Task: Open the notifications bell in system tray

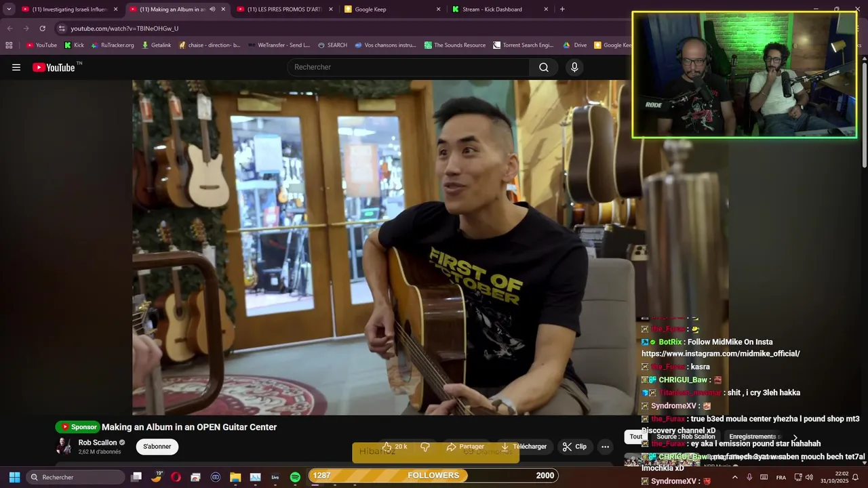Action: [x=856, y=477]
